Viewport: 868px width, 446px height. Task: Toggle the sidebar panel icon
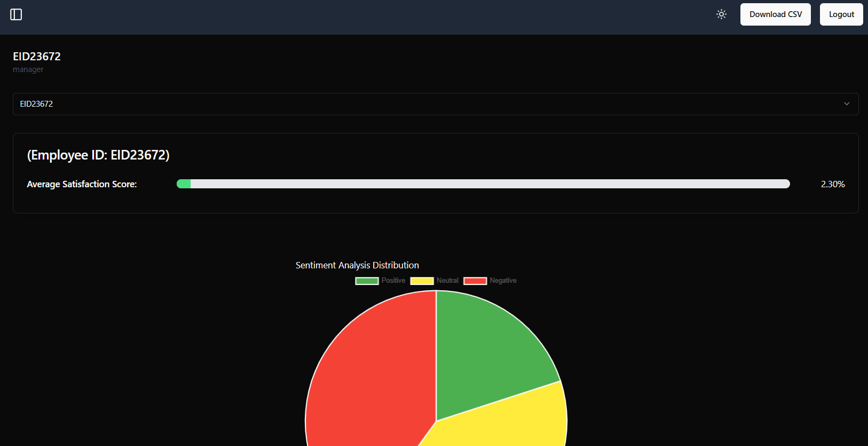tap(16, 14)
